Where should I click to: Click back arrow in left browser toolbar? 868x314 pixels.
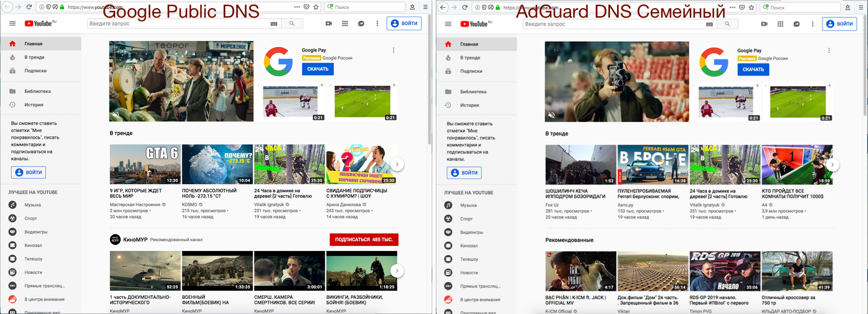tap(7, 7)
